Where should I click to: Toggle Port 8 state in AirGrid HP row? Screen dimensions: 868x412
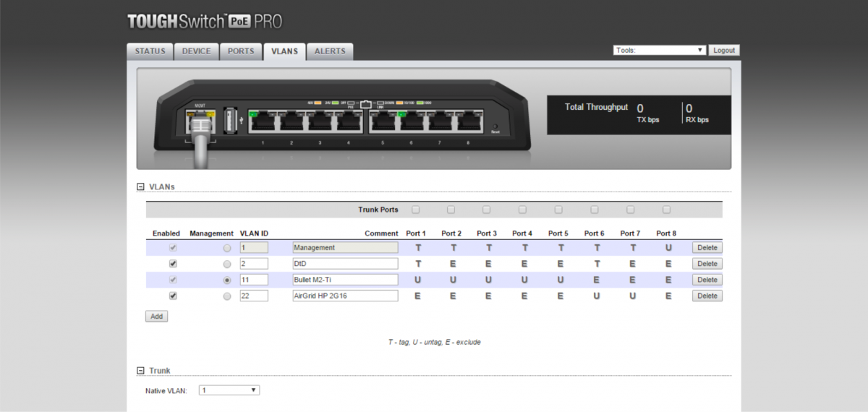tap(668, 296)
